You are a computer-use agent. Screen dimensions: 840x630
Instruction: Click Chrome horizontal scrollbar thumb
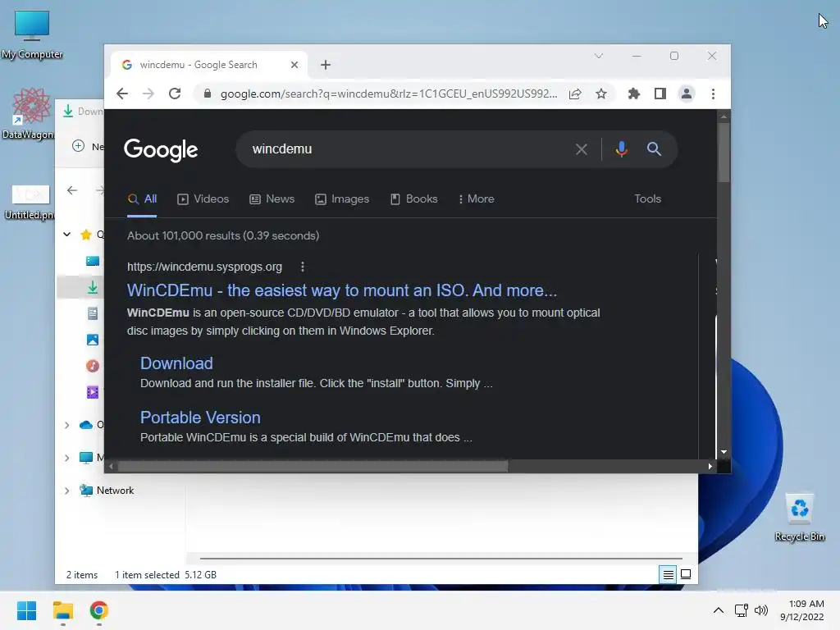(313, 466)
